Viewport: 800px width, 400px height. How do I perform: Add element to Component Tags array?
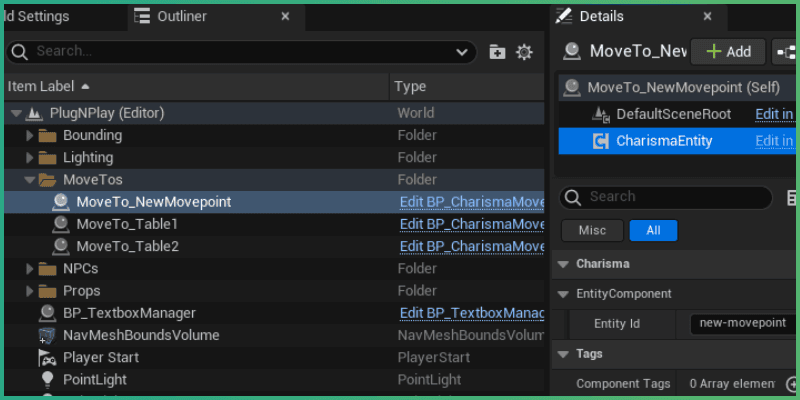point(792,384)
